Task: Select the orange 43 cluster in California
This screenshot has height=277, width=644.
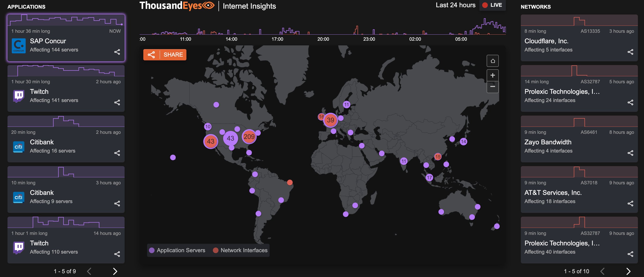Action: point(211,141)
